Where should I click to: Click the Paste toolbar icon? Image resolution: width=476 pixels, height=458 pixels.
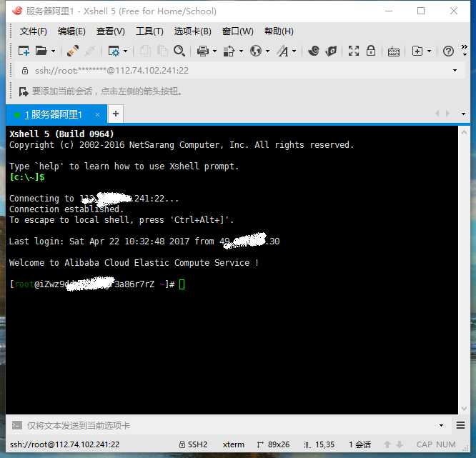click(162, 51)
